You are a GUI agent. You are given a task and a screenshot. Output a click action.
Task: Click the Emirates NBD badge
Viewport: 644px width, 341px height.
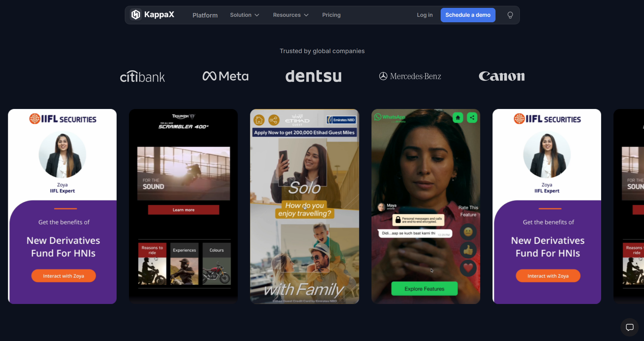pos(341,120)
